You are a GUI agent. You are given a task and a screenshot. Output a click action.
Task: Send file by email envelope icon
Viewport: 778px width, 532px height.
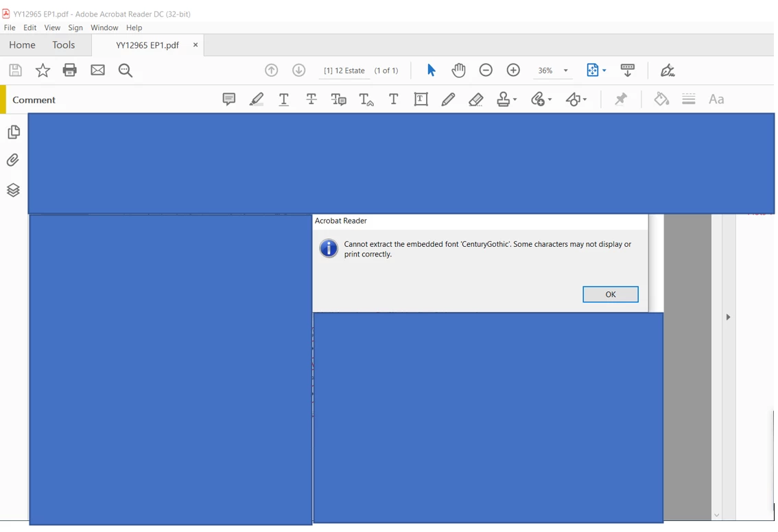point(97,71)
